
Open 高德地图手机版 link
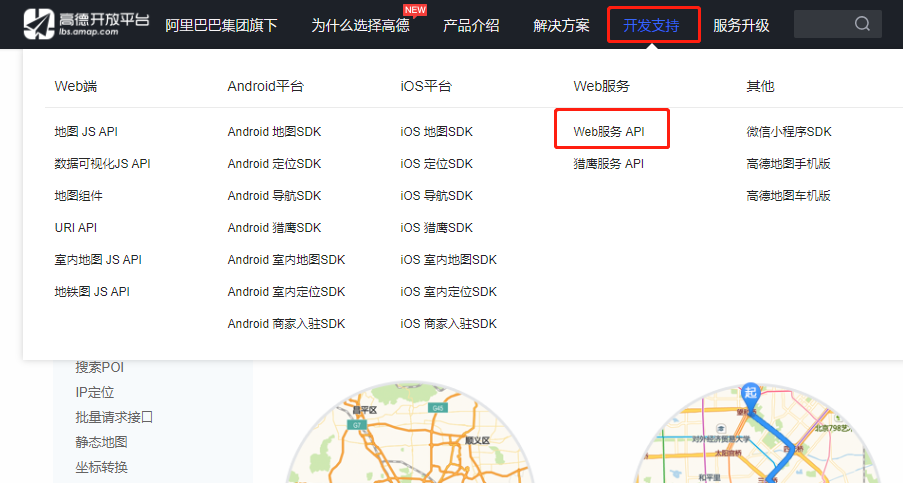(788, 163)
